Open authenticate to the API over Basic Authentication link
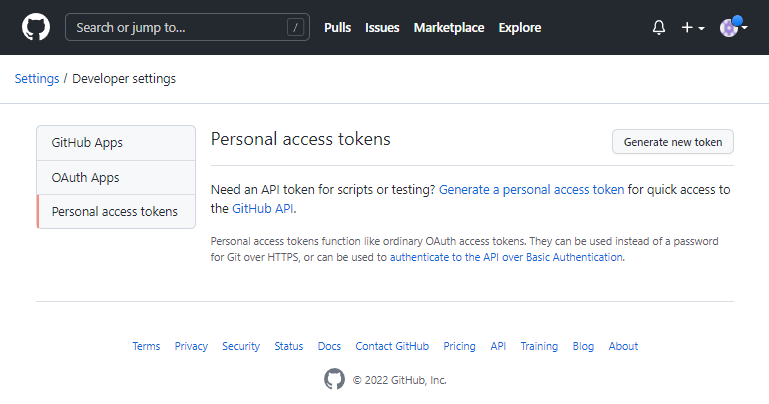The height and width of the screenshot is (404, 769). coord(506,257)
